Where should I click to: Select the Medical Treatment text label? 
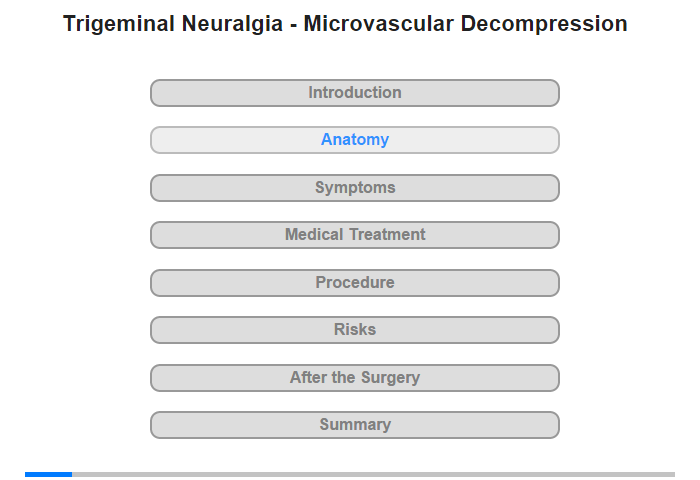click(355, 234)
